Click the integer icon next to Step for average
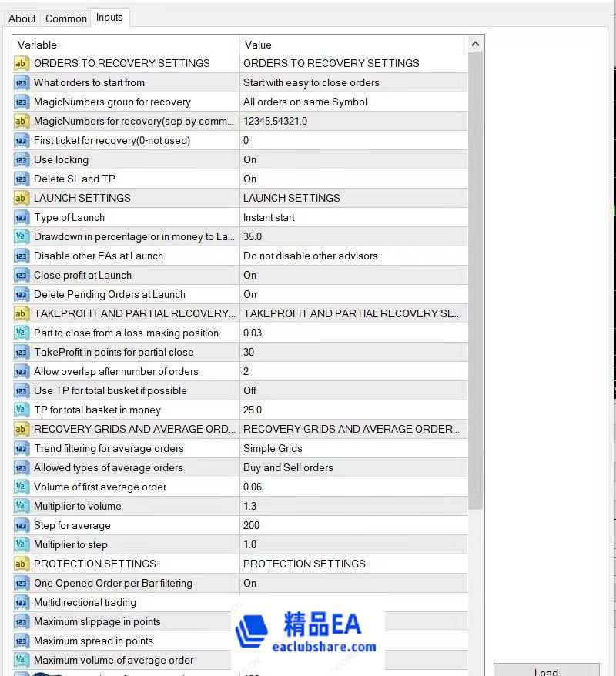The image size is (616, 676). [x=22, y=525]
